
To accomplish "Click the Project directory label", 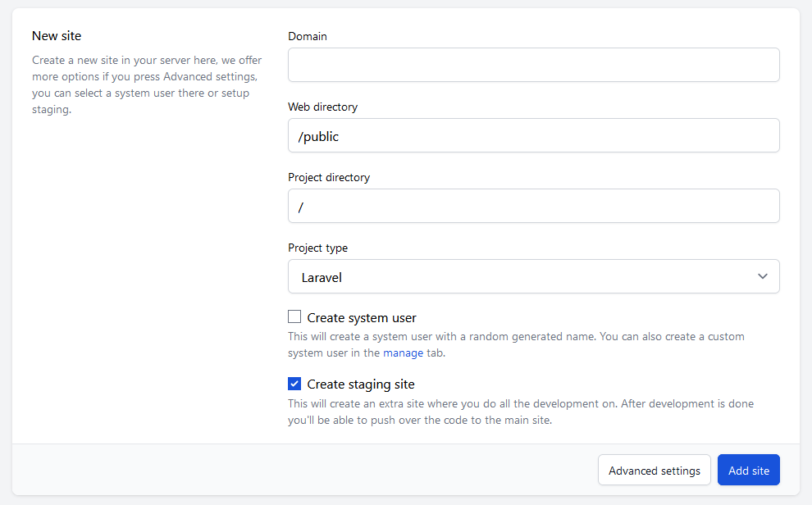I will point(328,177).
